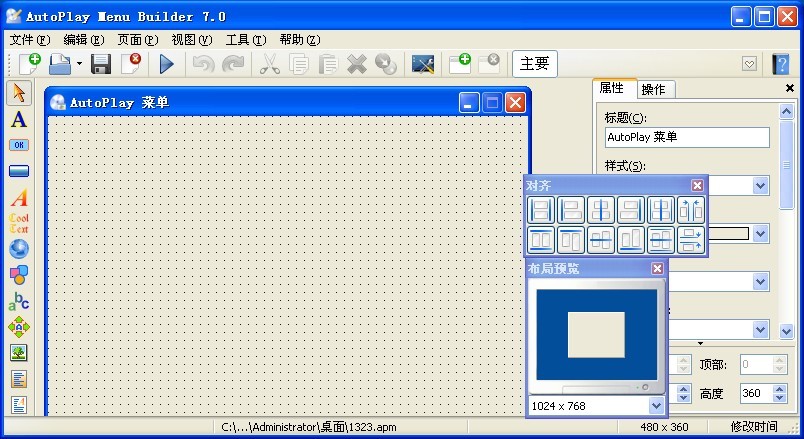
Task: Open the dropdown arrow beside the open file icon
Action: pos(78,64)
